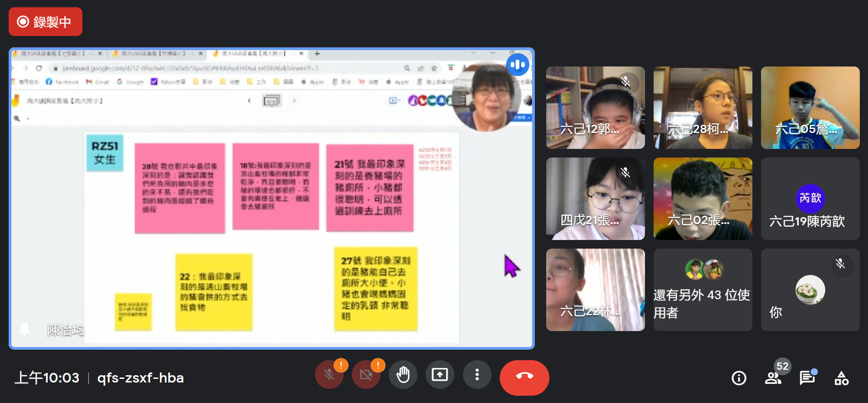868x403 pixels.
Task: Click the pink 28號 sticky note
Action: (180, 188)
